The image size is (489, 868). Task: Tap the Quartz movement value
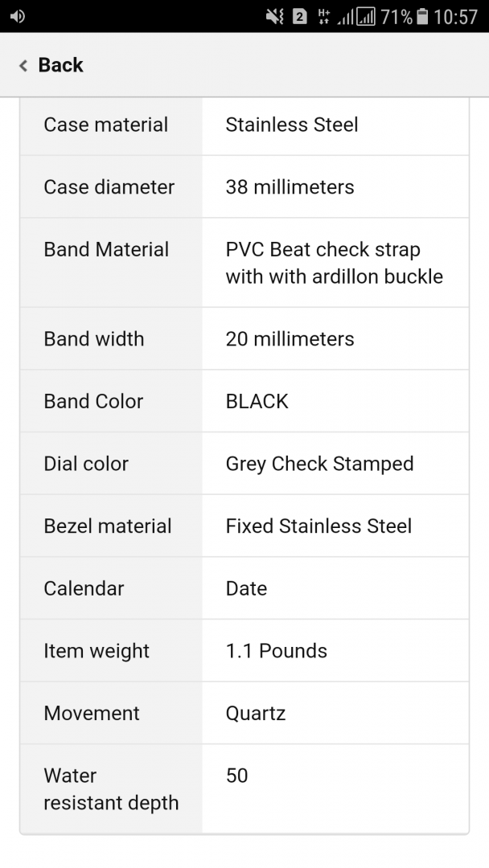(255, 713)
